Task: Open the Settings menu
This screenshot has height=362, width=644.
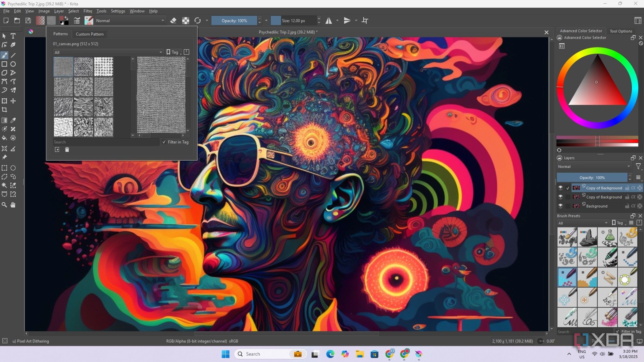Action: coord(118,11)
